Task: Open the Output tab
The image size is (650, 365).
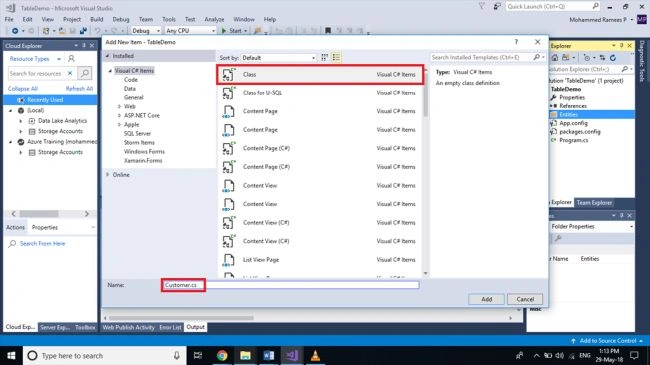Action: tap(195, 327)
